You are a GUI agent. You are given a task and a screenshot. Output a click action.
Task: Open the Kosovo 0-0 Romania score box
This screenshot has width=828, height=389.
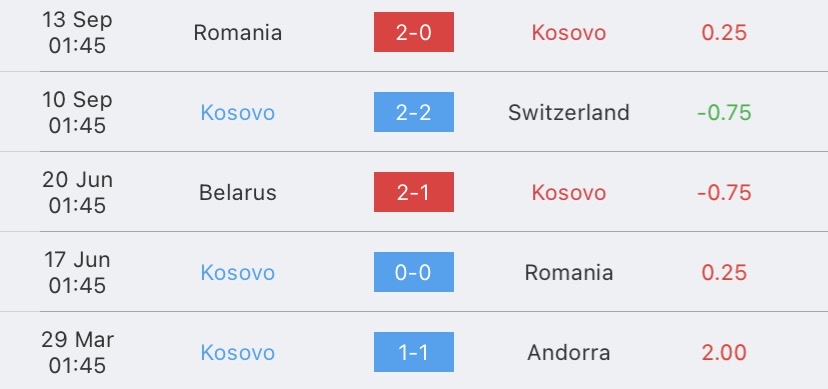click(x=413, y=272)
